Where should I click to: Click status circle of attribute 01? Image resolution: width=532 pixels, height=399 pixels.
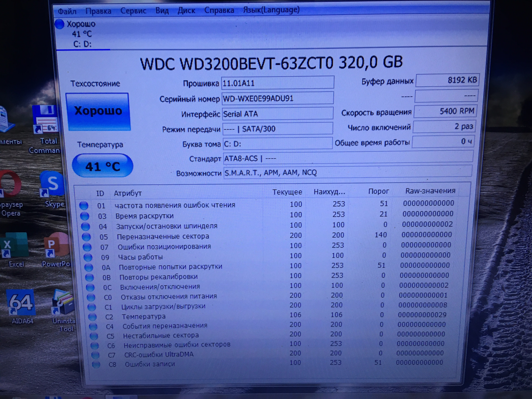pos(84,206)
